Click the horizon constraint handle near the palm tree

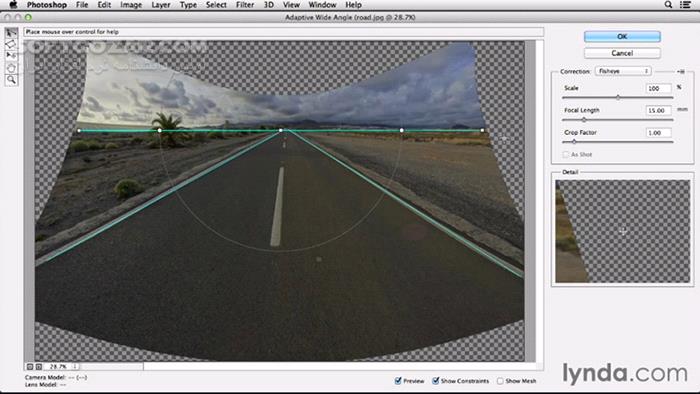[160, 130]
